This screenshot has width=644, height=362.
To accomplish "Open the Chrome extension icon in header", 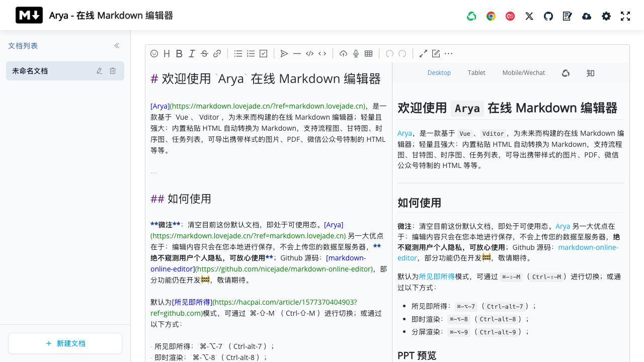I will click(491, 16).
